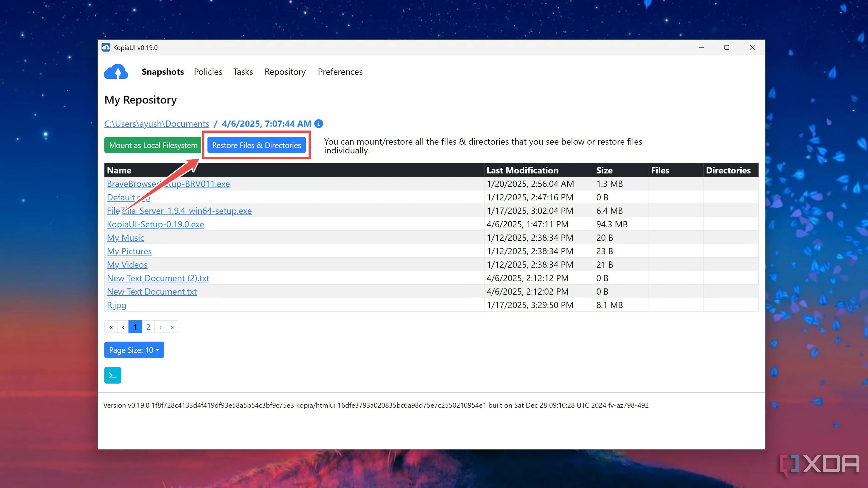The image size is (868, 488).
Task: Open the Preferences tab
Action: pos(340,72)
